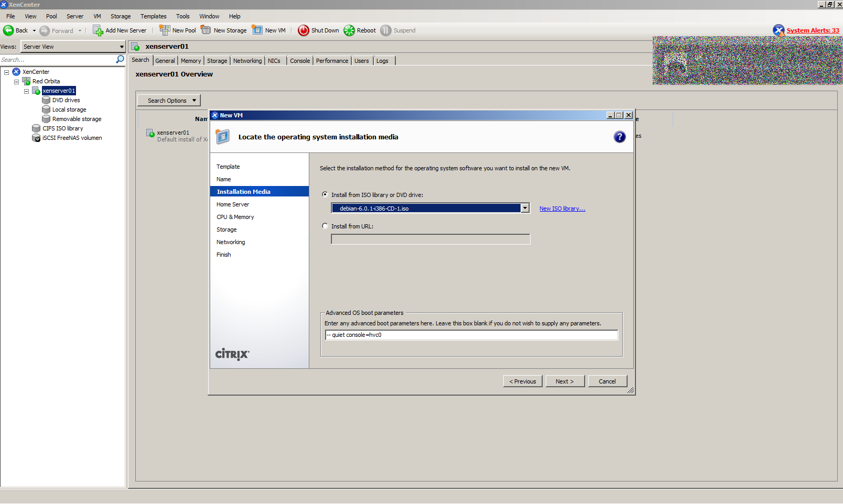Open the Templates menu
This screenshot has height=504, width=843.
click(153, 16)
